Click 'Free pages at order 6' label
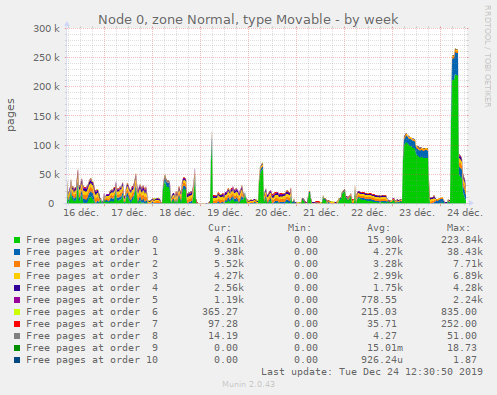This screenshot has width=497, height=395. point(92,312)
